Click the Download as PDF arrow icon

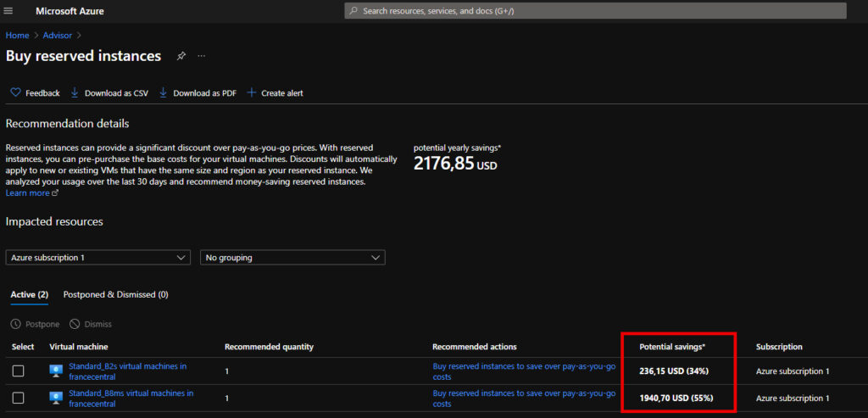(164, 93)
